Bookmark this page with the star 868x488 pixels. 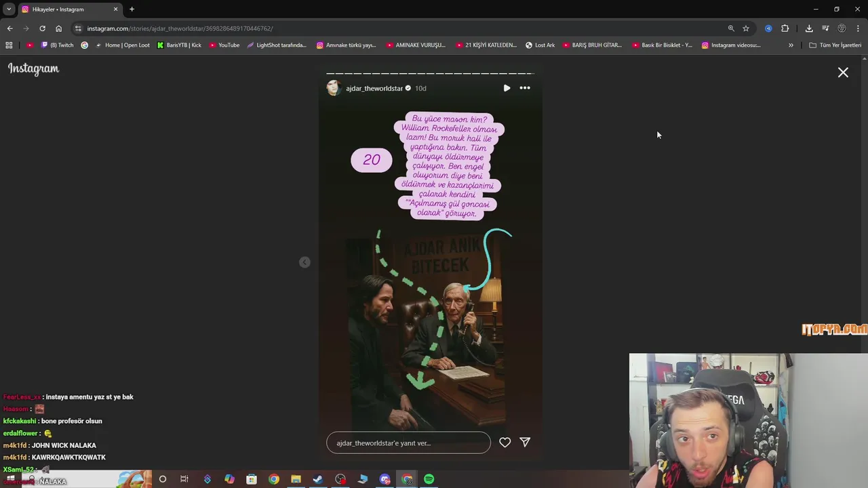(746, 28)
